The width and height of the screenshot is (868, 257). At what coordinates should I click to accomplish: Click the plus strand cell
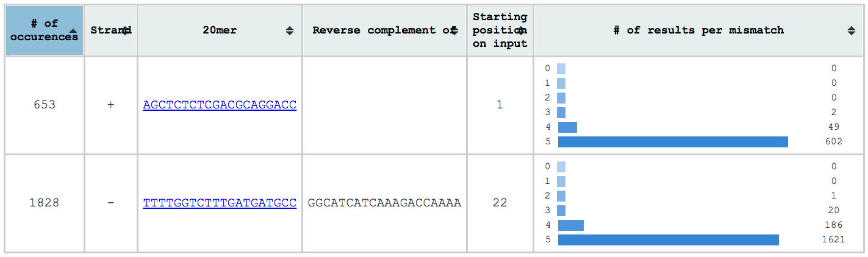click(111, 105)
